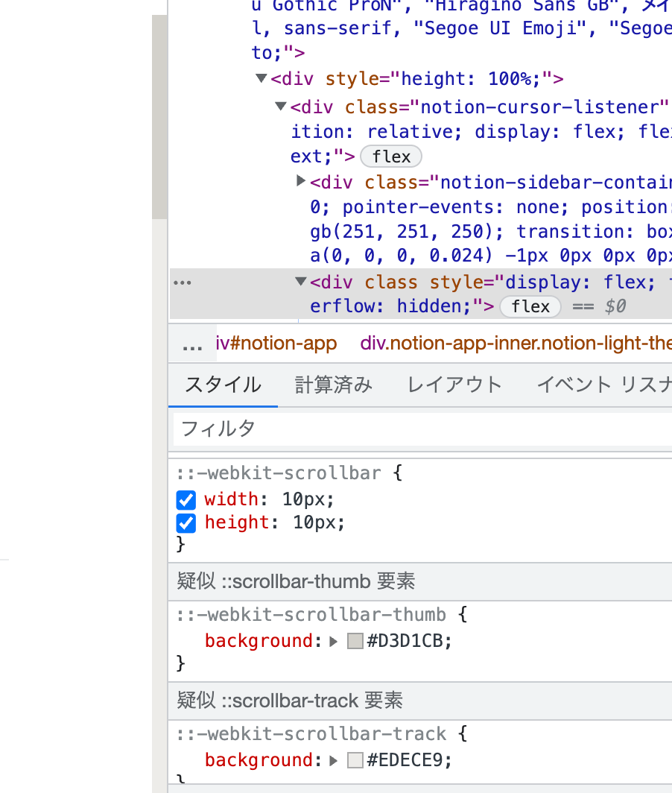Click the #EDECE9 value text

coord(405,759)
